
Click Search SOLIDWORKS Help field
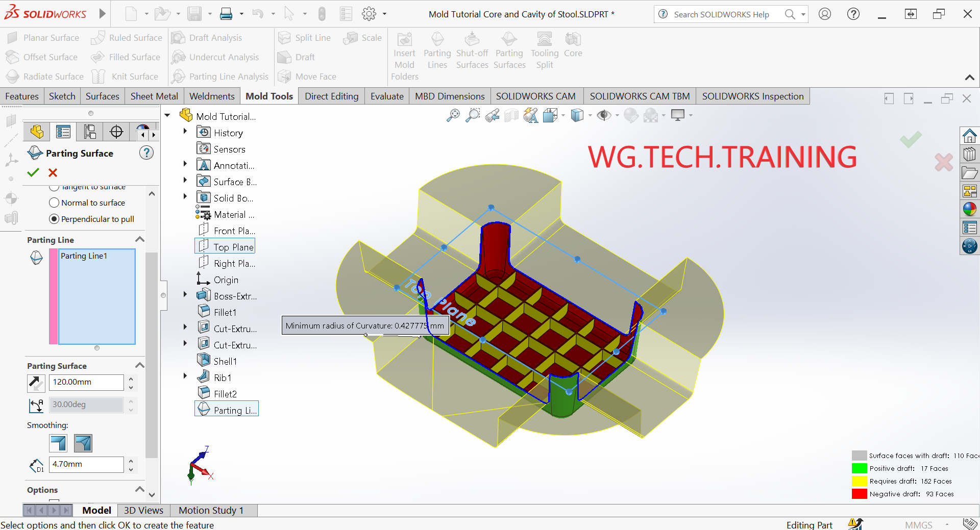coord(721,14)
